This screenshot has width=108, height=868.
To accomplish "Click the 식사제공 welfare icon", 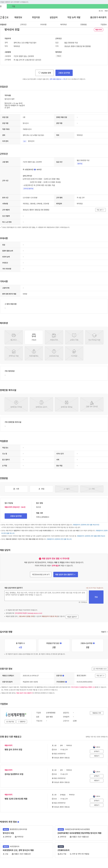I will (x=74, y=353).
